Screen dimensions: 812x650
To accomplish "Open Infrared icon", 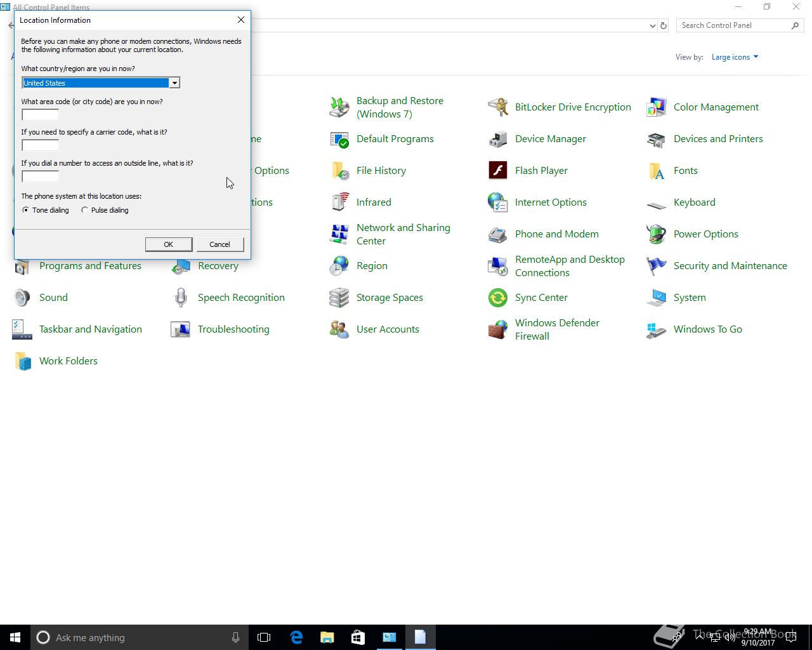I will [339, 202].
